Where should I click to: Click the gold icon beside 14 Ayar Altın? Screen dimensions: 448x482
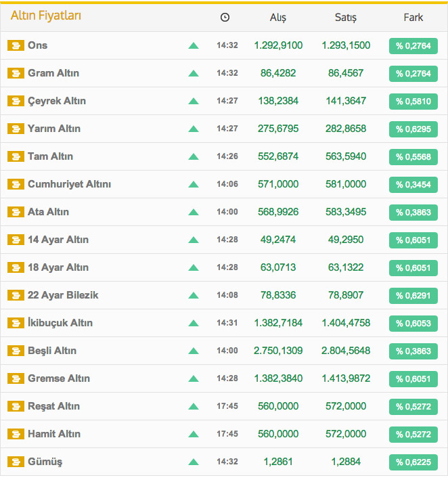16,240
